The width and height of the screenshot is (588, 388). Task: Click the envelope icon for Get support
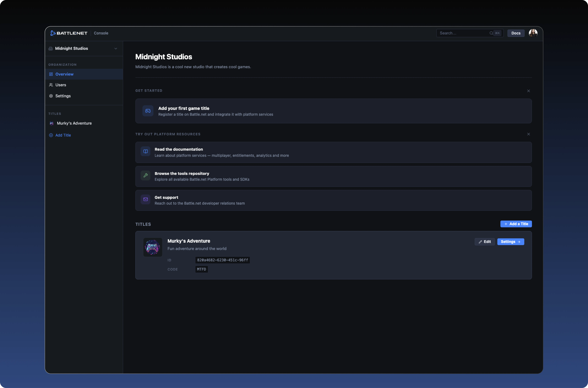146,199
